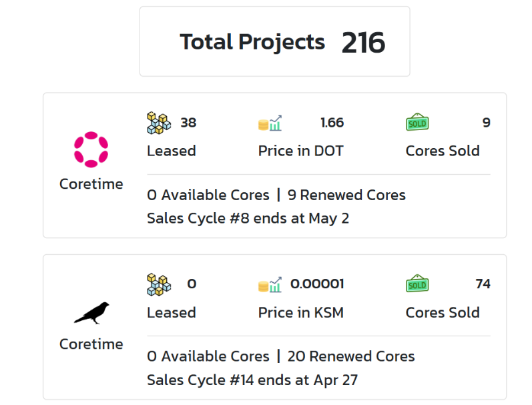Open Sales Cycle #14 ends at Apr 27
Screen dimensions: 532x405
pos(252,380)
